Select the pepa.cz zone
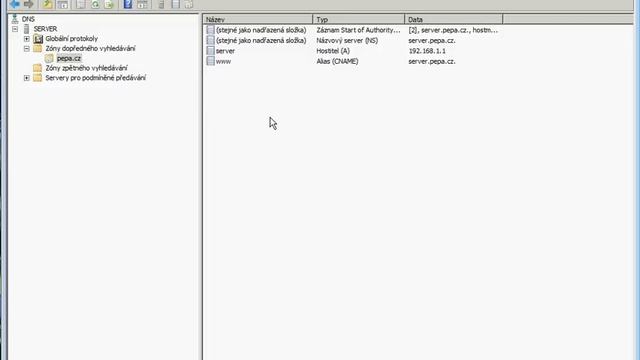Screen dimensions: 640x360 tap(69, 58)
